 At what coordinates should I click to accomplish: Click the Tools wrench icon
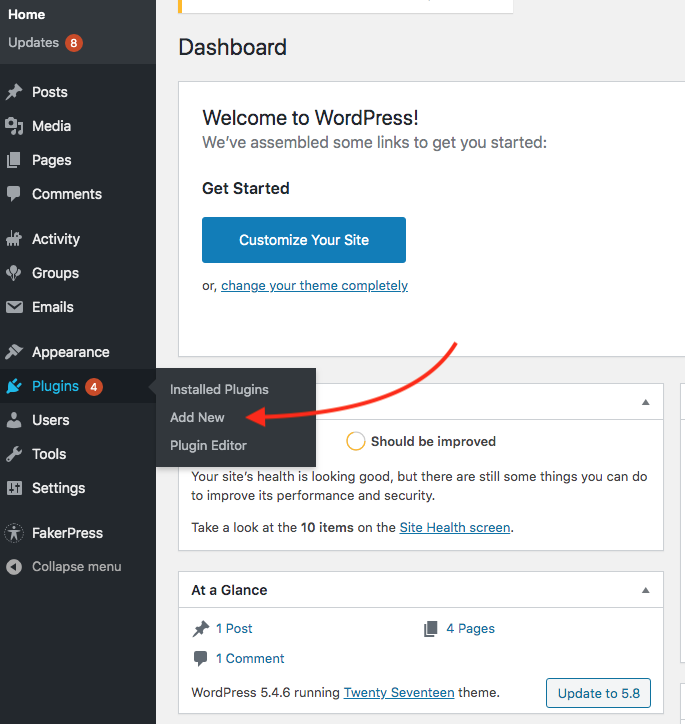[x=14, y=454]
